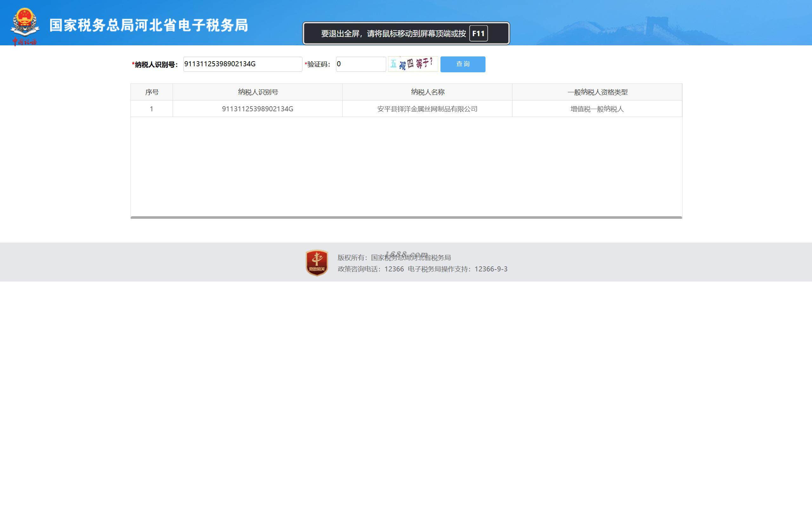Focus the 纳税人识别号 input field
The height and width of the screenshot is (507, 812).
[x=242, y=64]
